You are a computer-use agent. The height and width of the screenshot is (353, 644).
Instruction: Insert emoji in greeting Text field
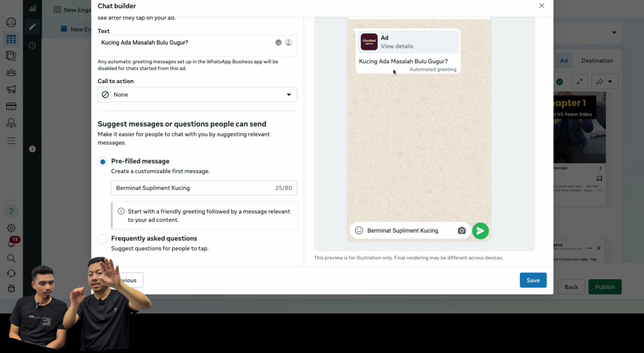point(278,42)
